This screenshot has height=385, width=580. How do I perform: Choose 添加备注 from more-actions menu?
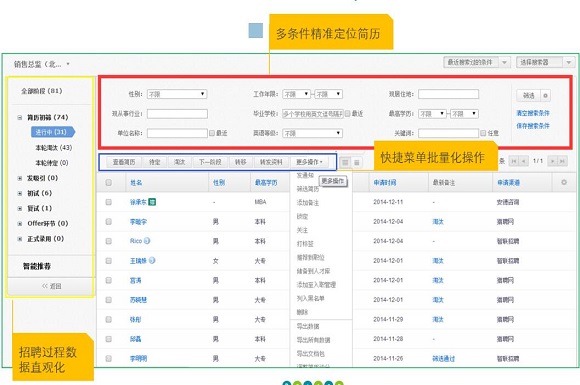(307, 203)
